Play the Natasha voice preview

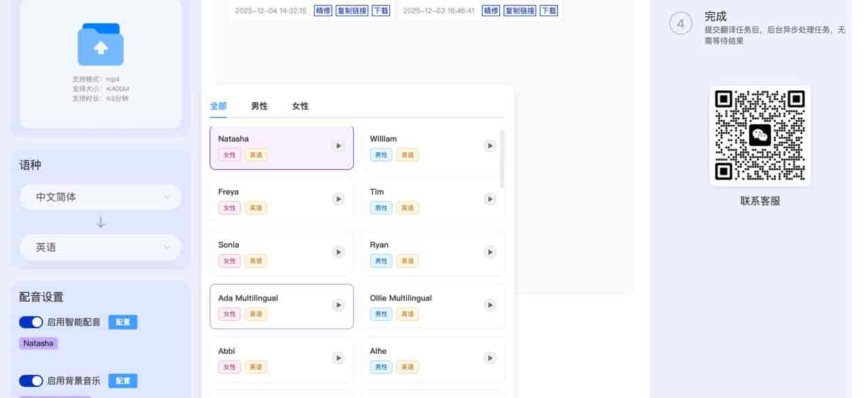[338, 146]
